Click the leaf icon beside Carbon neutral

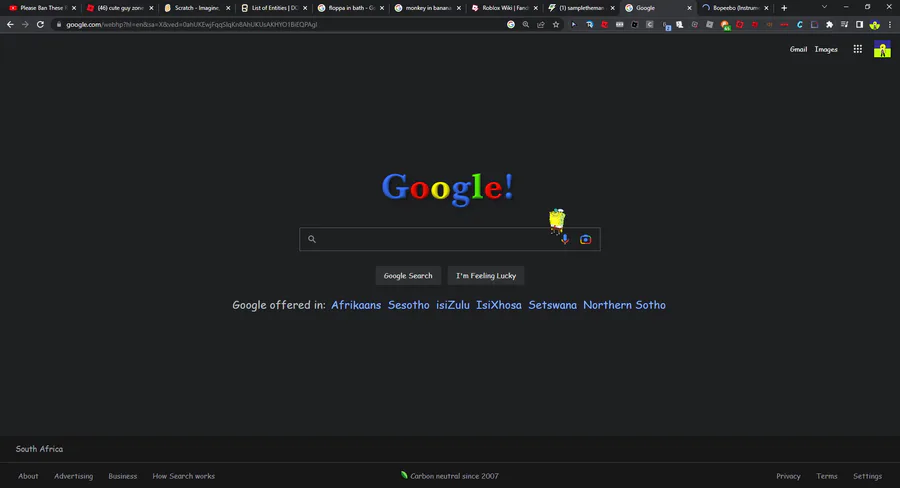click(404, 475)
